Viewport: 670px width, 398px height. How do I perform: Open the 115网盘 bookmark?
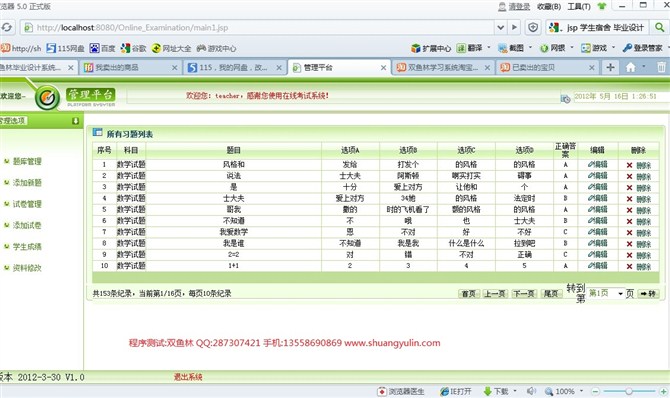(x=65, y=48)
